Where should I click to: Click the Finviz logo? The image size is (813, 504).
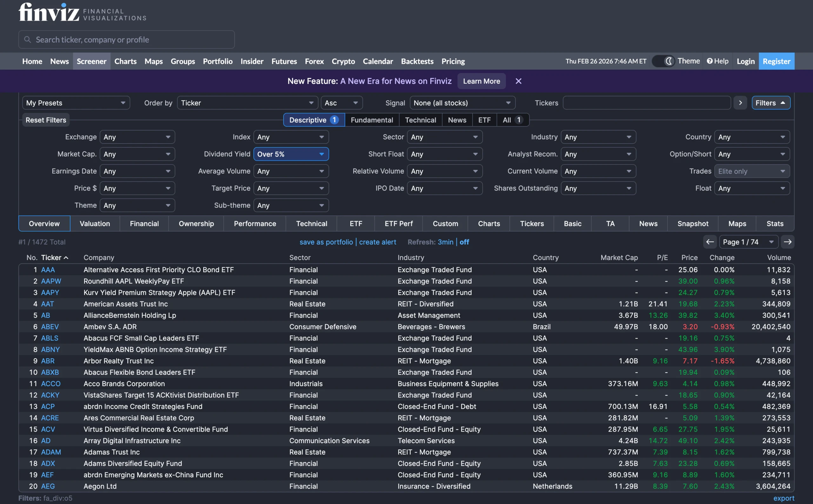(49, 12)
